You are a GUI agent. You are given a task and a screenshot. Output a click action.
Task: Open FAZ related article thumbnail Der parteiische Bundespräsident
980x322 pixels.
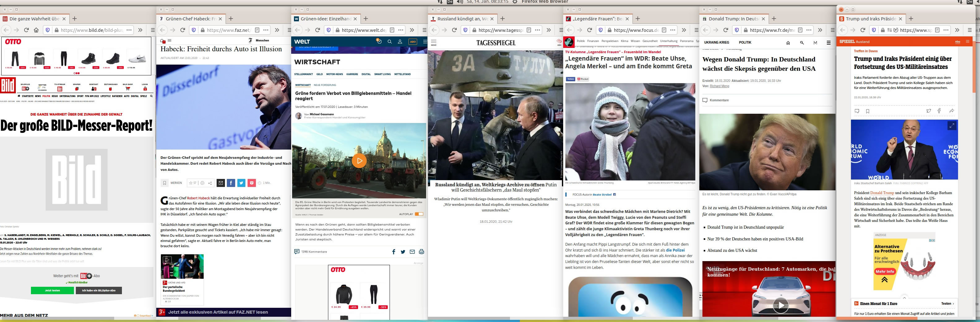click(x=182, y=267)
